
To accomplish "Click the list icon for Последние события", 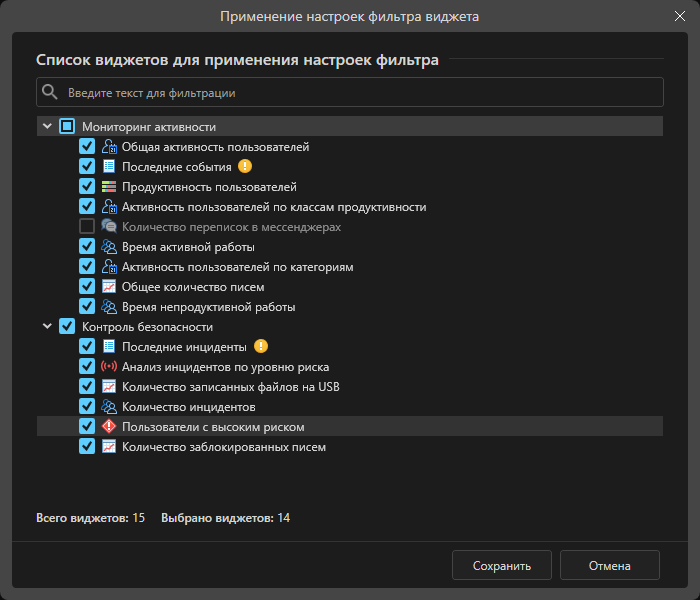I will 109,167.
